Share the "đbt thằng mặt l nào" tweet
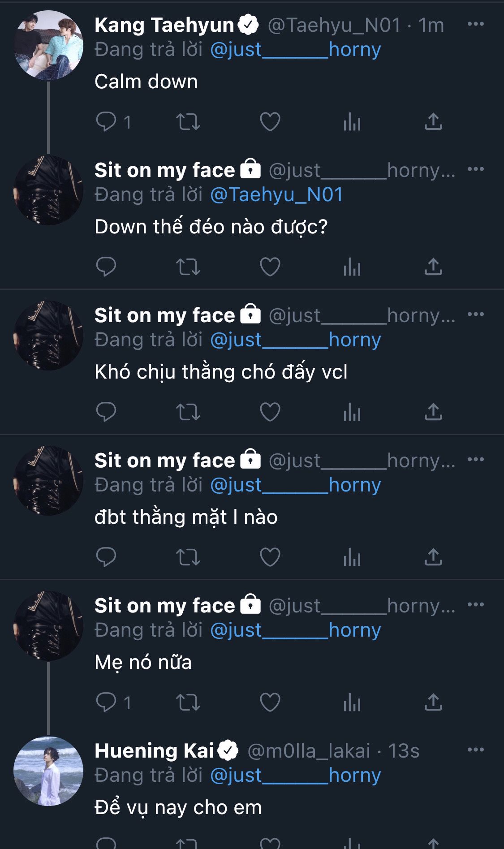This screenshot has height=849, width=504. (433, 557)
